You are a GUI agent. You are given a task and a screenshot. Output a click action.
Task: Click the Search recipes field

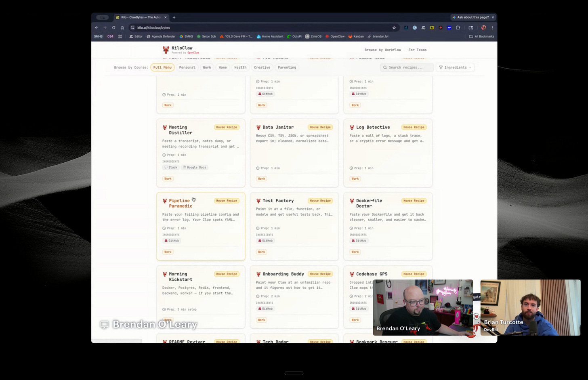pyautogui.click(x=407, y=67)
